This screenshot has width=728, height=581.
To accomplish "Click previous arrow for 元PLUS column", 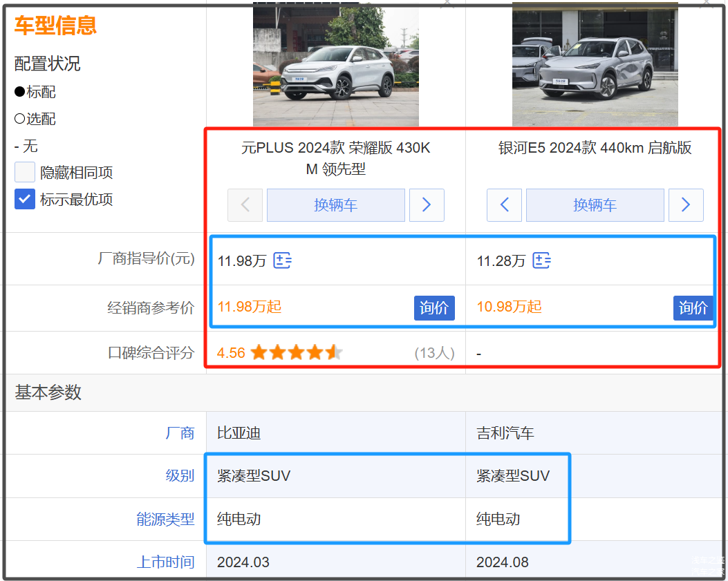I will pos(245,205).
